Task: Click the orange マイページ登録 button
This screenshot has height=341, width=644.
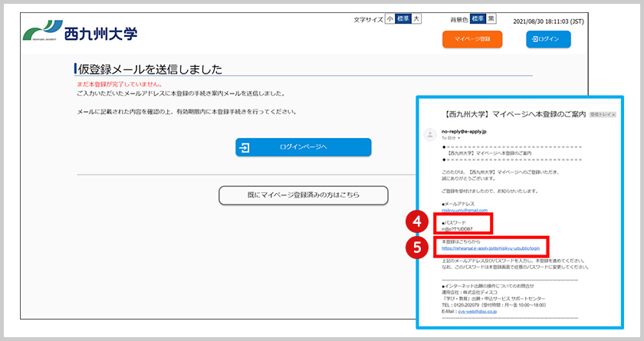Action: tap(472, 39)
